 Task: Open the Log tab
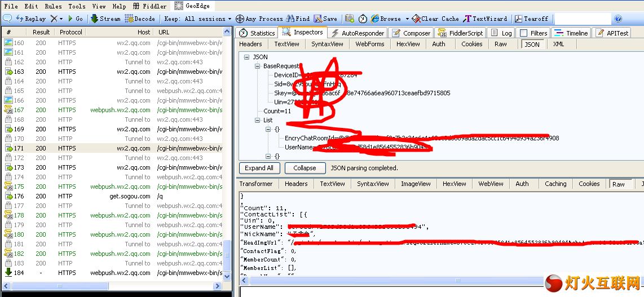pyautogui.click(x=501, y=33)
